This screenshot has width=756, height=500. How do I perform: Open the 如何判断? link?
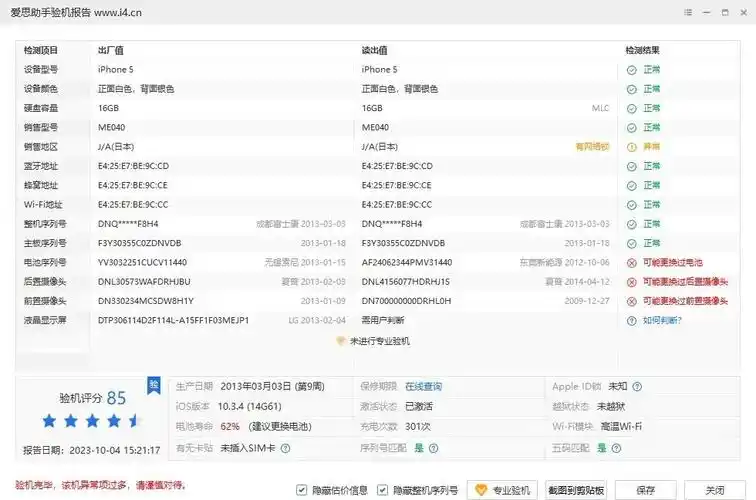662,321
